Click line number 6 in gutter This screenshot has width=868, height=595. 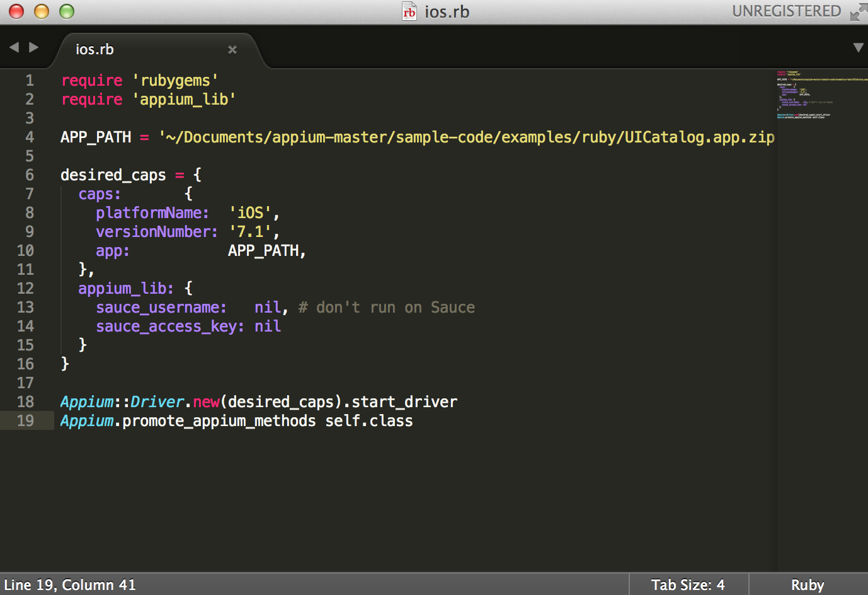click(x=30, y=175)
